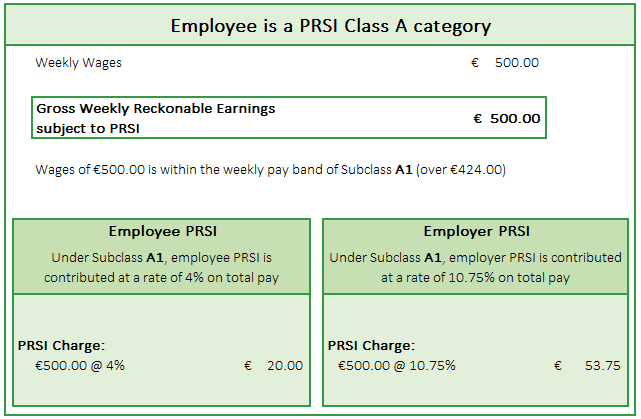Image resolution: width=641 pixels, height=419 pixels.
Task: Click the 500.00 value beside Weekly Wages
Action: pyautogui.click(x=517, y=62)
